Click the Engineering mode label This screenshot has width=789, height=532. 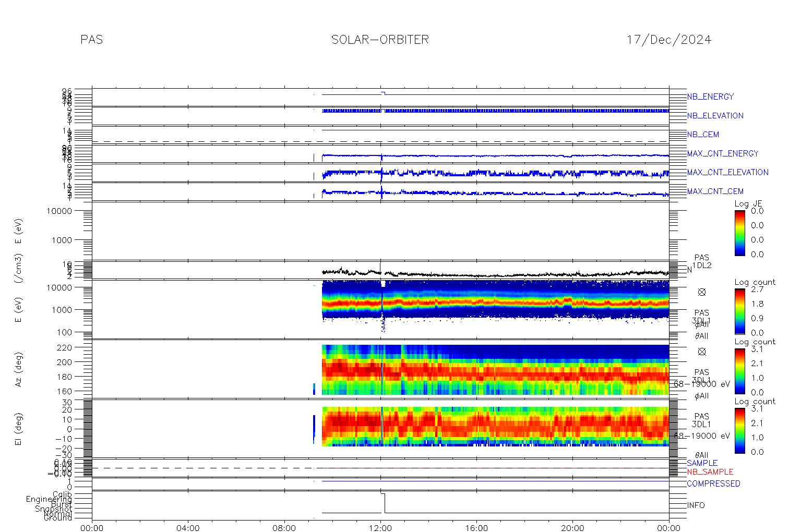coord(49,499)
